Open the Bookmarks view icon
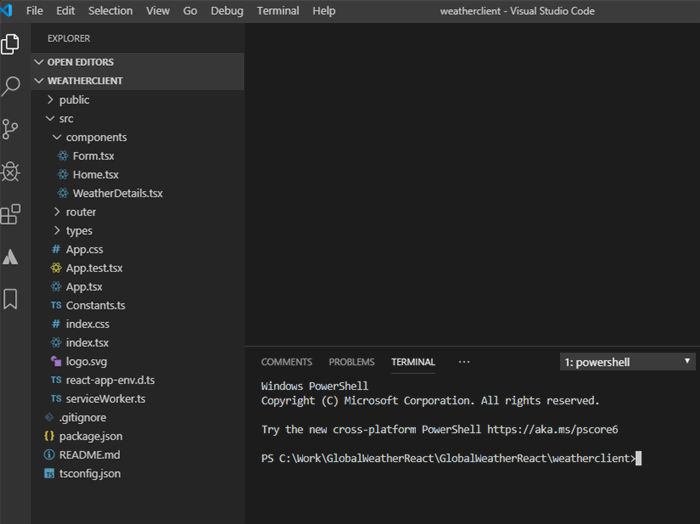Viewport: 700px width, 524px height. pos(10,299)
